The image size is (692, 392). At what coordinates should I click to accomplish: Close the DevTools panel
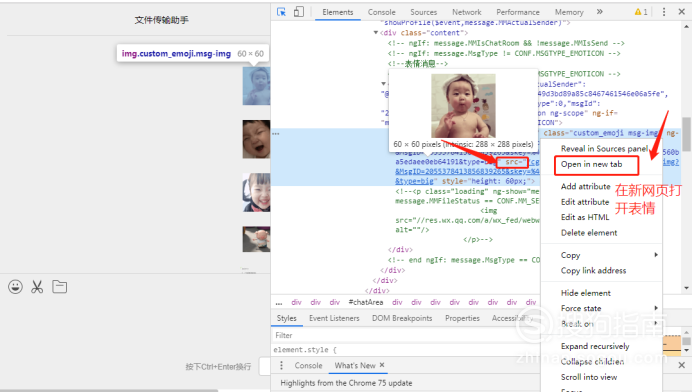[681, 12]
